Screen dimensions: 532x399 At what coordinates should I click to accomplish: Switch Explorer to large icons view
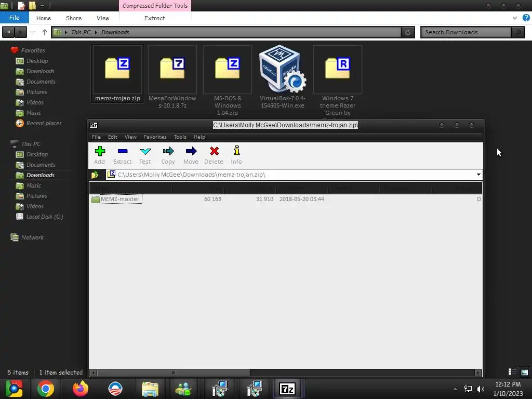525,372
